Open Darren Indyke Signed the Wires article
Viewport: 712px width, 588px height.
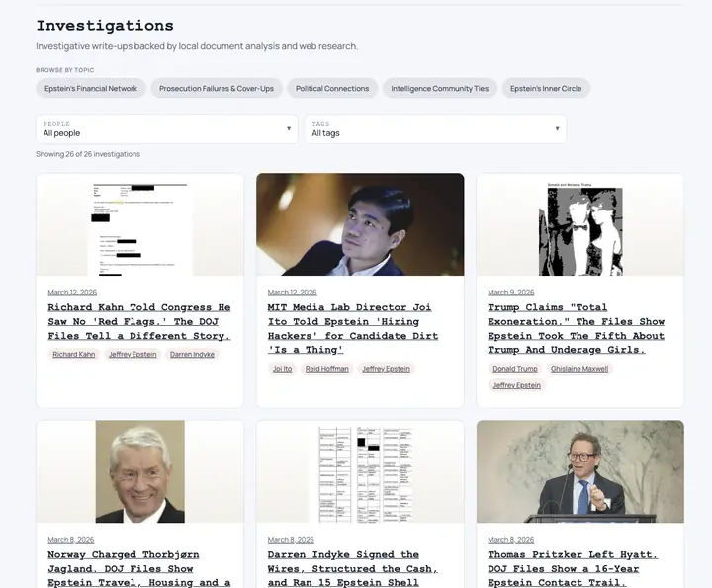pos(353,568)
